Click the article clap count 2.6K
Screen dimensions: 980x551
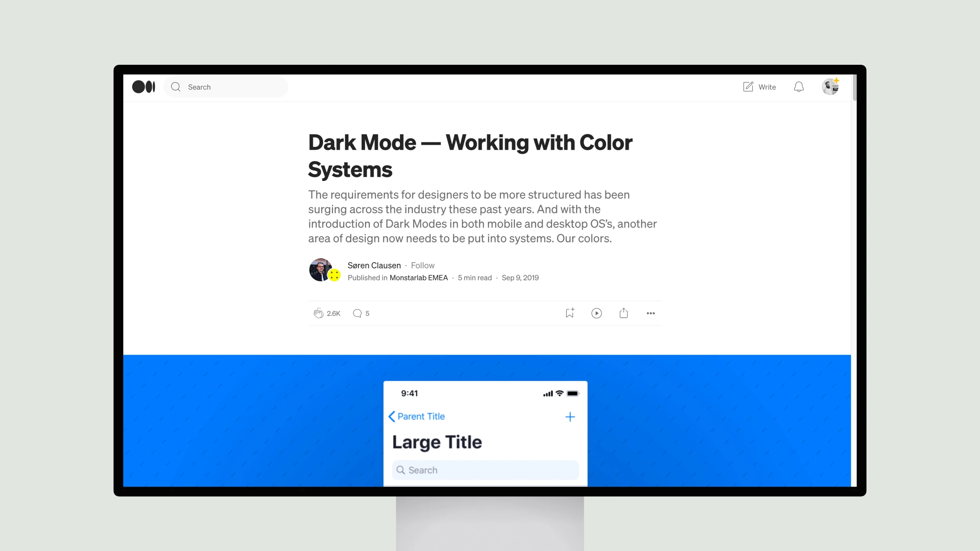click(x=333, y=313)
